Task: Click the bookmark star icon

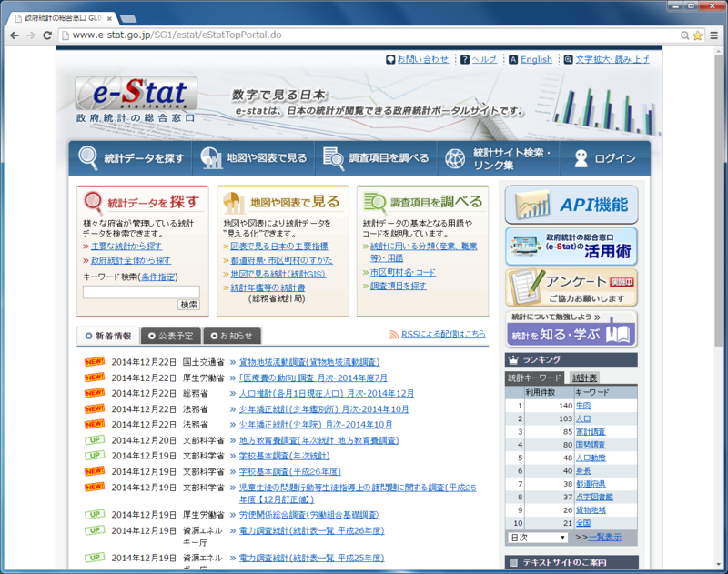Action: pyautogui.click(x=697, y=35)
